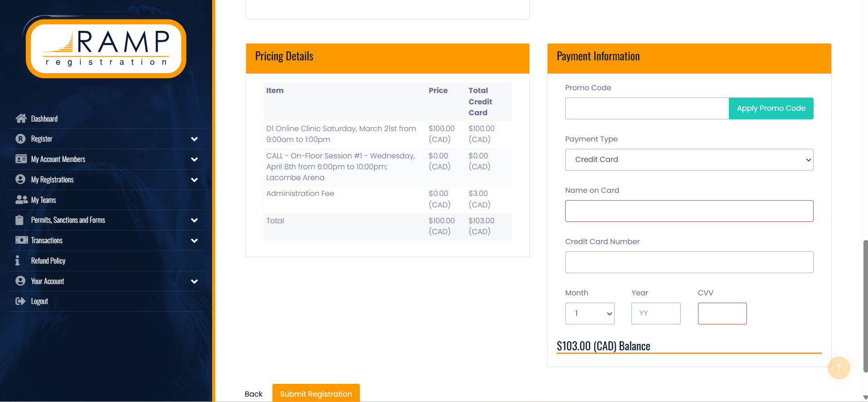Click the My Teams people icon
Viewport: 868px width, 402px height.
coord(21,200)
